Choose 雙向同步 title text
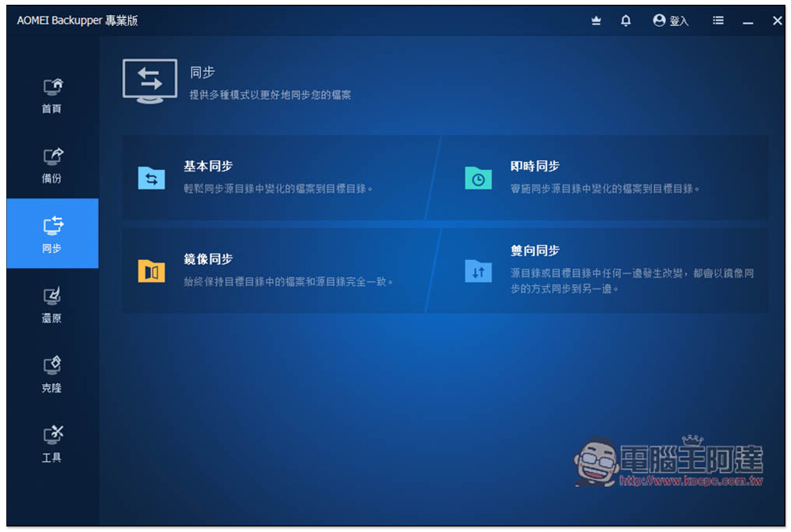Screen dimensions: 791x532 click(x=536, y=251)
